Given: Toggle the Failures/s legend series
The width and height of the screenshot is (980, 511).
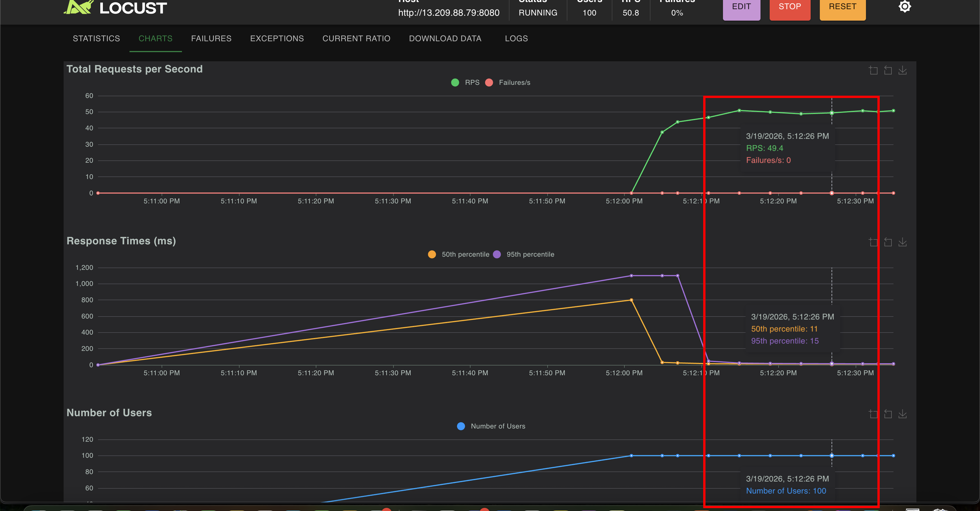Looking at the screenshot, I should coord(507,82).
